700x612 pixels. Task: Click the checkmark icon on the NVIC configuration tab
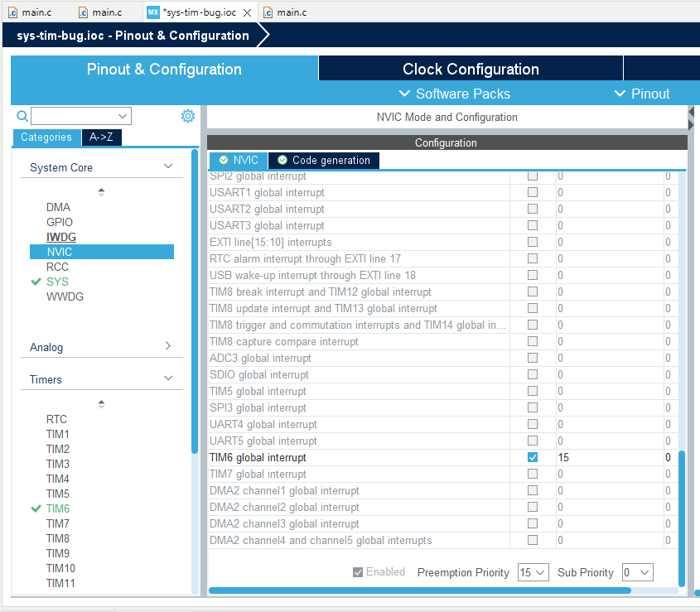(x=222, y=161)
